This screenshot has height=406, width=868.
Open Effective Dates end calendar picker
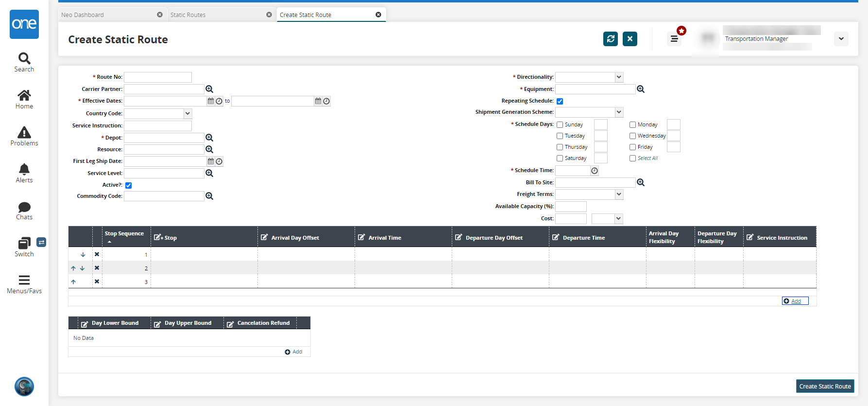click(318, 101)
